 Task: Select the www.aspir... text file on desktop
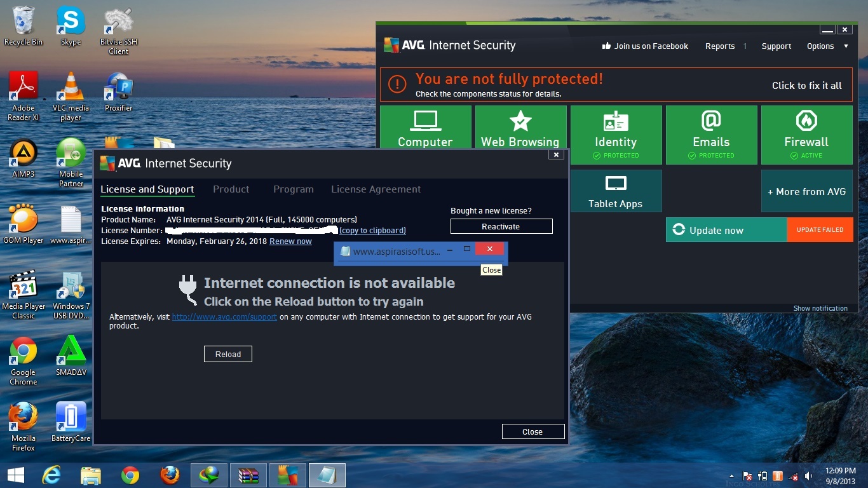[x=71, y=224]
